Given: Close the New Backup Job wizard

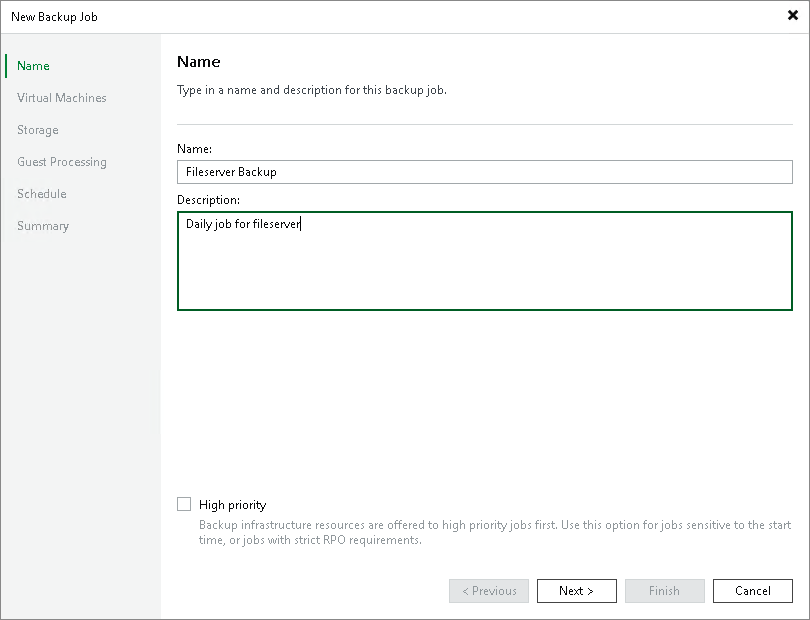Looking at the screenshot, I should pyautogui.click(x=793, y=15).
